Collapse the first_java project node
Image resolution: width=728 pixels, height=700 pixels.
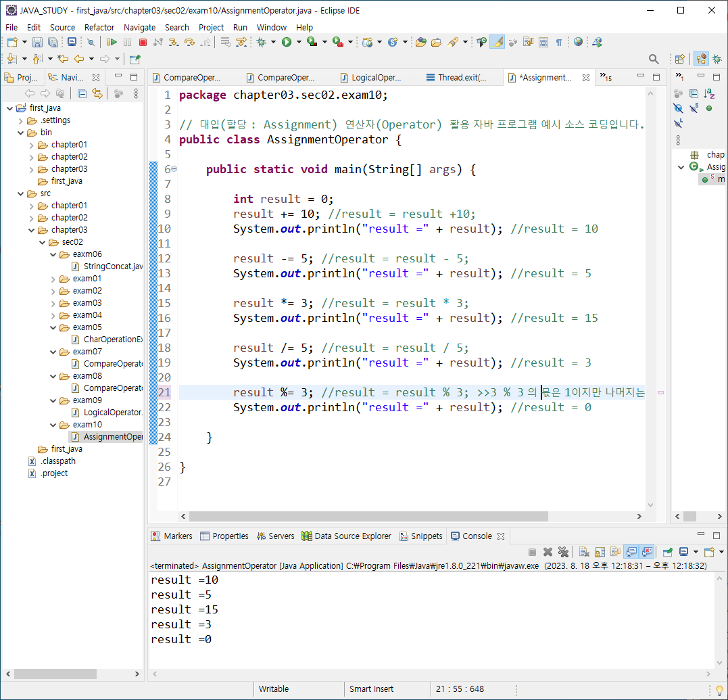click(9, 108)
